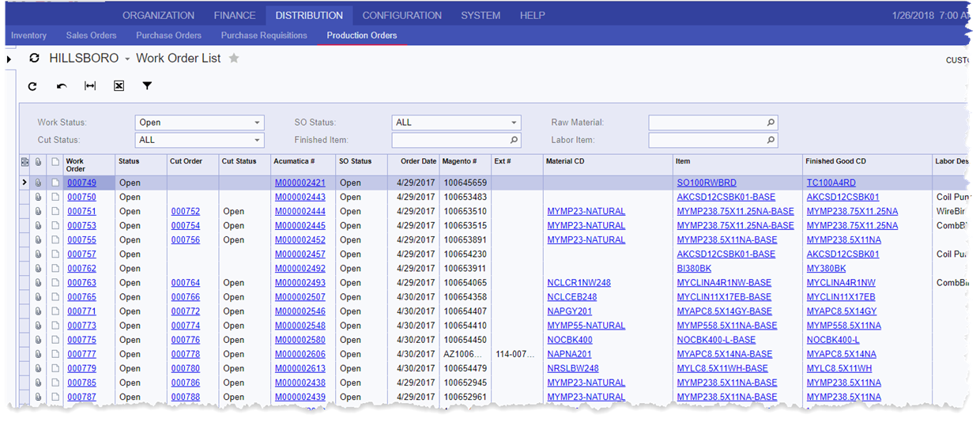Viewport: 980px width, 422px height.
Task: Click the refresh icon beside HILLSBORO title
Action: pyautogui.click(x=34, y=58)
